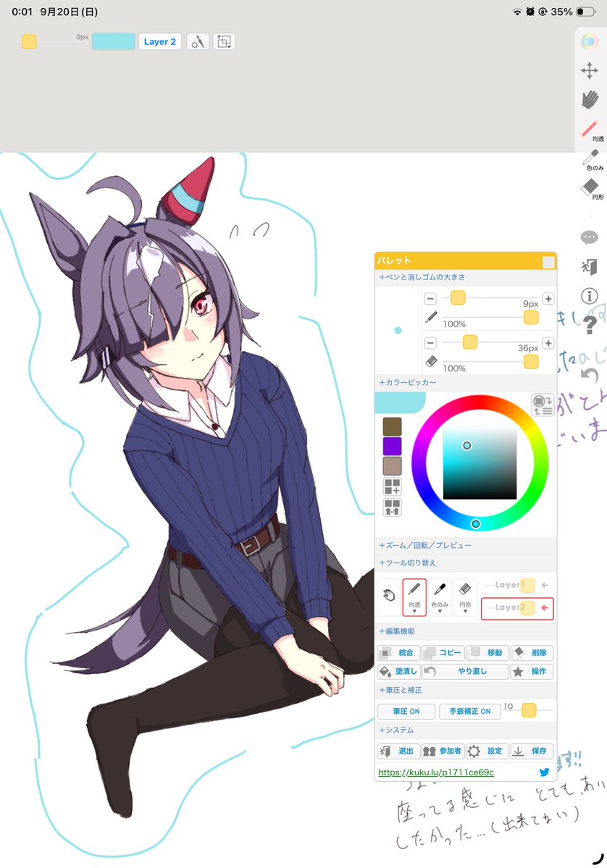
Task: Open the kuku.lu room link
Action: click(436, 772)
